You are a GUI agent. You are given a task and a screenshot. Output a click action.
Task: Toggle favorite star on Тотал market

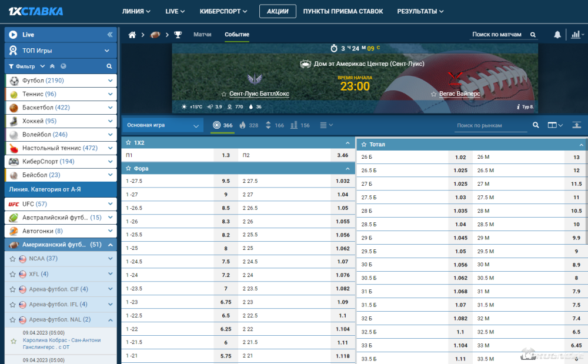364,144
